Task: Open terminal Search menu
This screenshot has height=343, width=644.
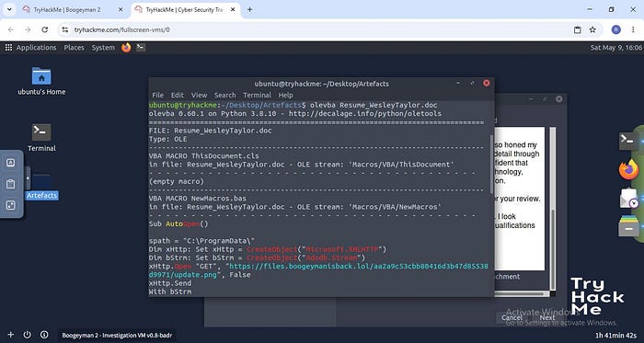Action: (225, 95)
